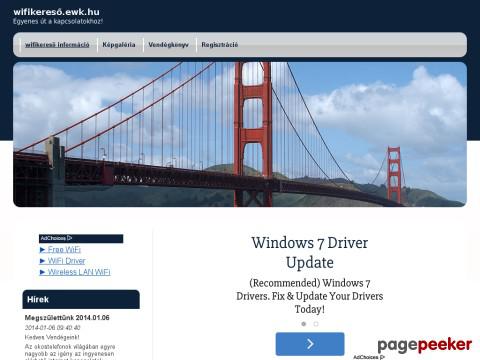Open the Képgaléria menu item

point(119,45)
